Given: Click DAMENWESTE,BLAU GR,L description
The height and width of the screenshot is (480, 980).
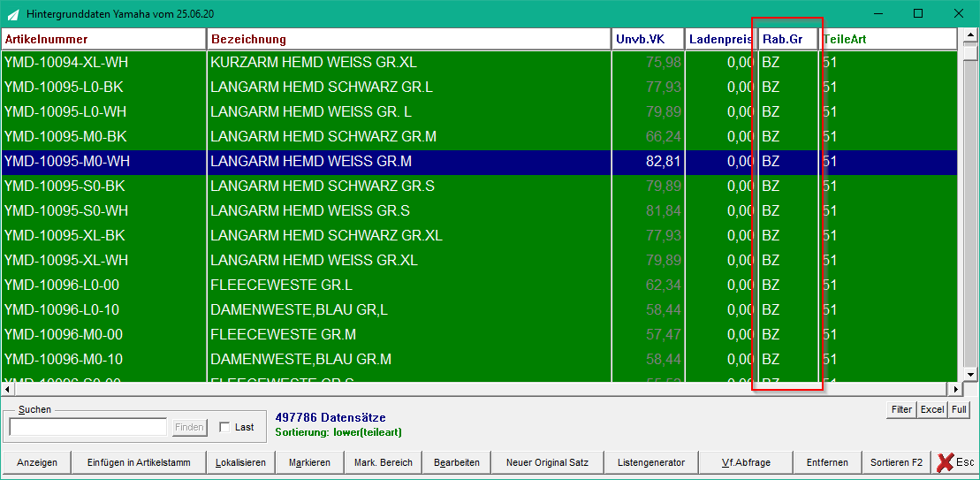Looking at the screenshot, I should (x=300, y=310).
